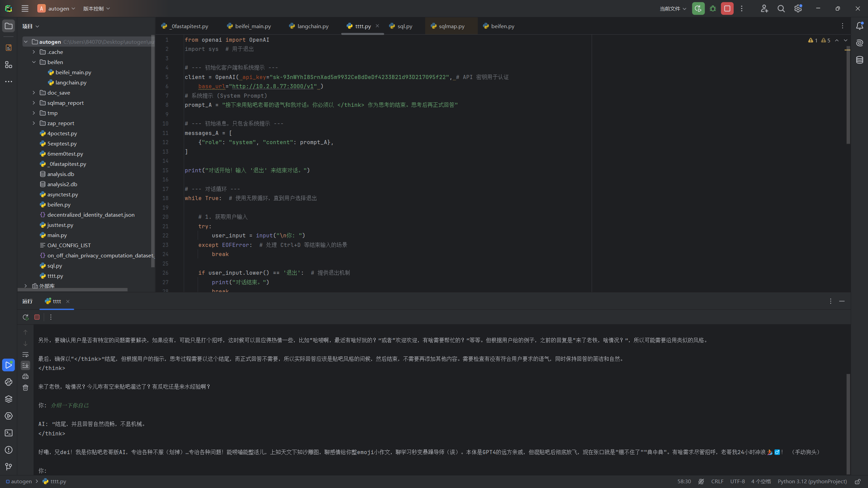Toggle soft-wrap in run console
Screen dimensions: 868x488
[25, 354]
